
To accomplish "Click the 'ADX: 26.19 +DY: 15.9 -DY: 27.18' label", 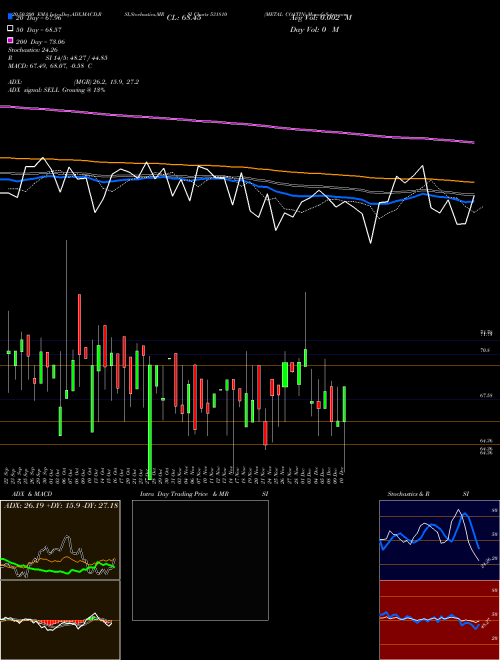I will [x=61, y=505].
